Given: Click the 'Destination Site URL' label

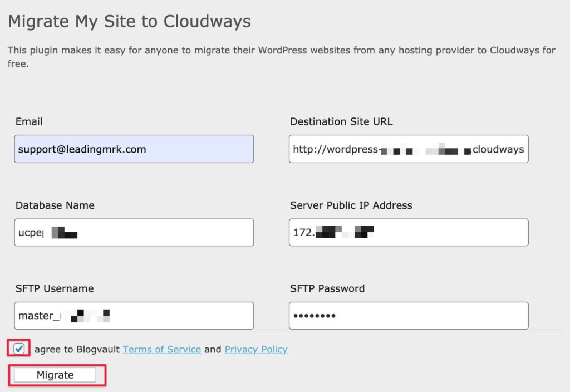Looking at the screenshot, I should pos(341,121).
